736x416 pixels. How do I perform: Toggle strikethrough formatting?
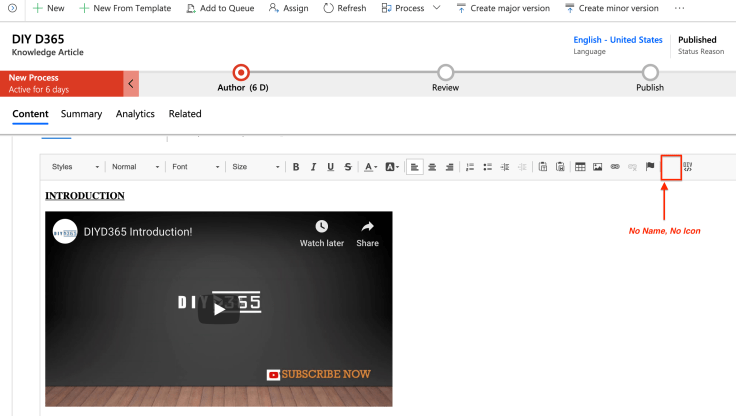coord(348,167)
